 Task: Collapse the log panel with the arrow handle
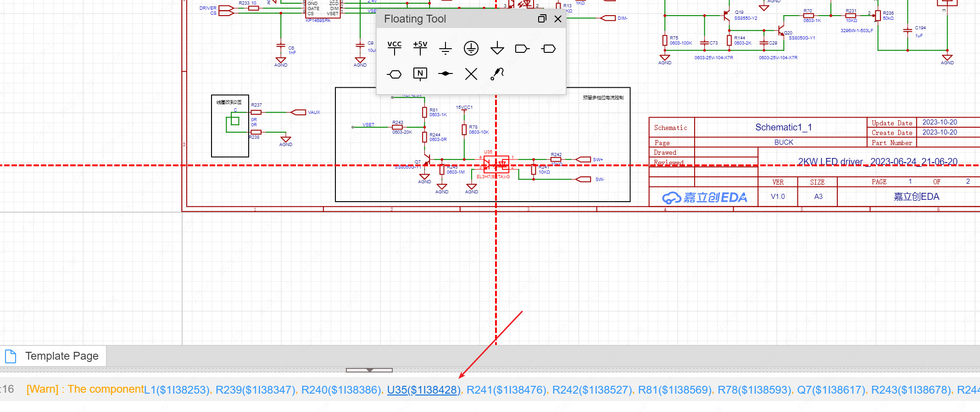coord(369,370)
